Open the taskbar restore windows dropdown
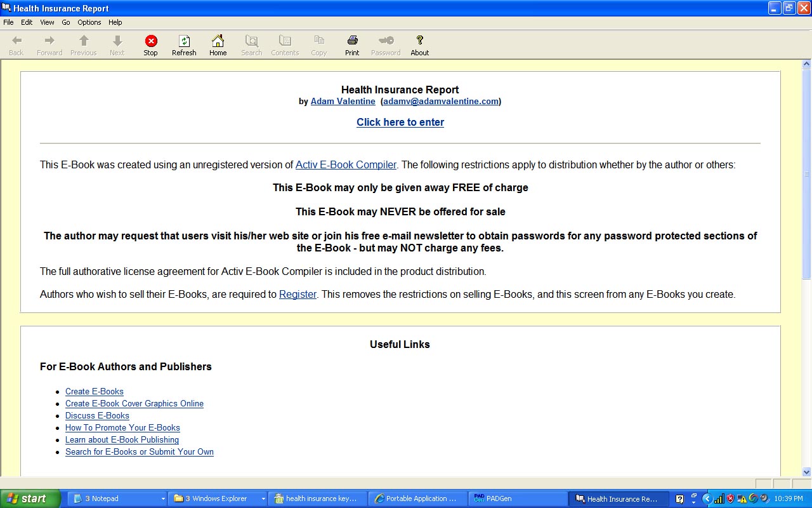Image resolution: width=812 pixels, height=508 pixels. click(x=694, y=499)
